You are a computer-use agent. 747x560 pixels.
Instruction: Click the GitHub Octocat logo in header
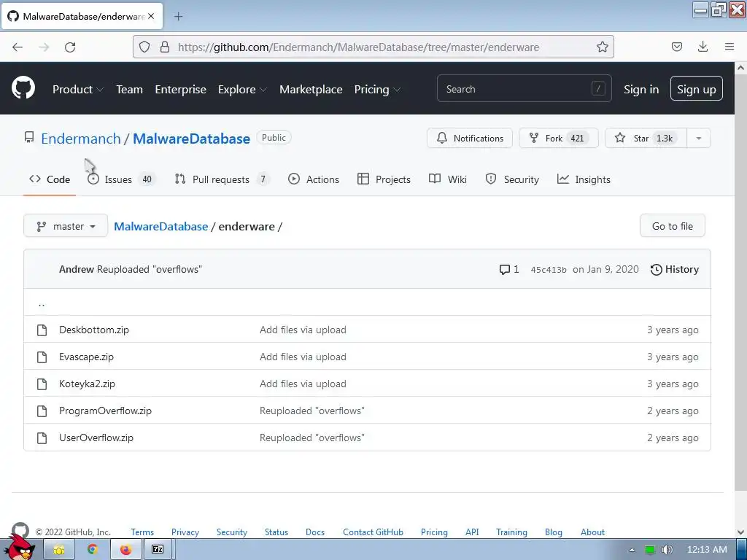[23, 88]
